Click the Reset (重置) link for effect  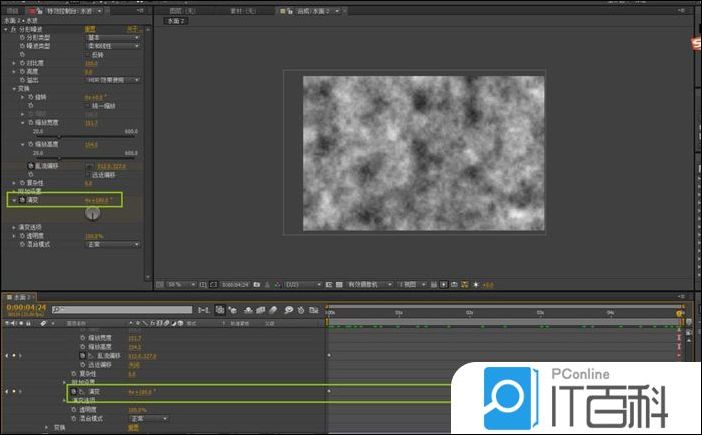(91, 29)
